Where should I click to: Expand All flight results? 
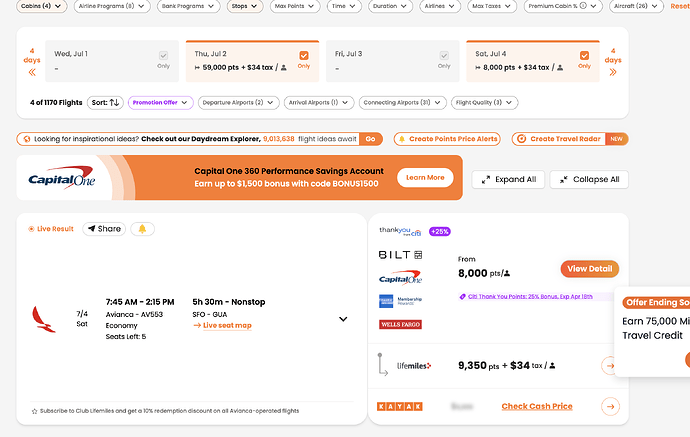508,180
